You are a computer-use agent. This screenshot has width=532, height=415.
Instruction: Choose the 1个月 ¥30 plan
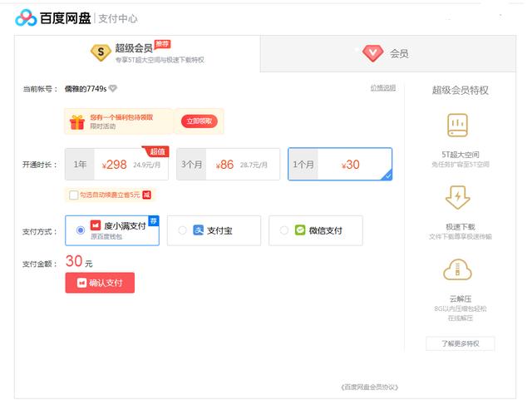(x=340, y=164)
